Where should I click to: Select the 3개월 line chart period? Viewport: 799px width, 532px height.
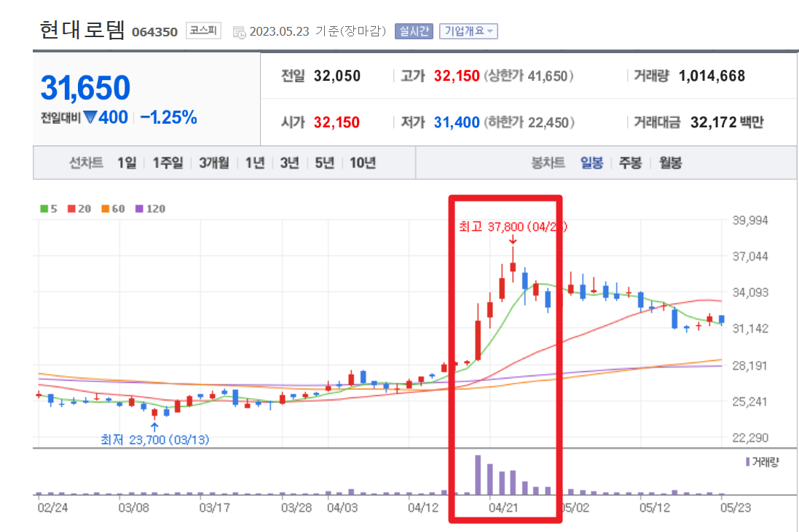[213, 163]
